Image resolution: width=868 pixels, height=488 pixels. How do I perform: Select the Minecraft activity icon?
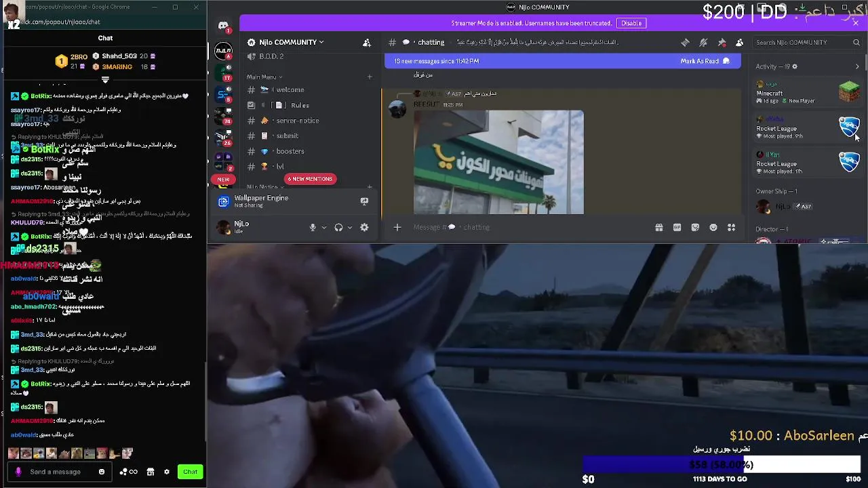tap(849, 91)
